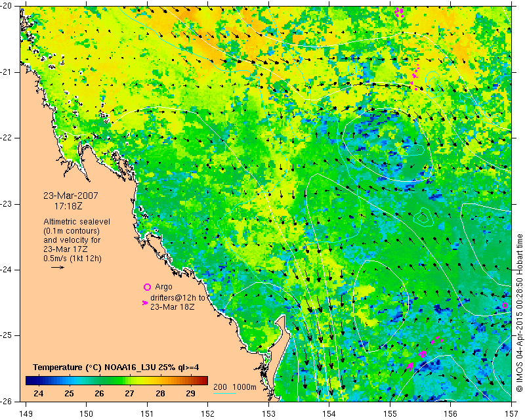
Task: Click longitude axis label 157
Action: (512, 413)
